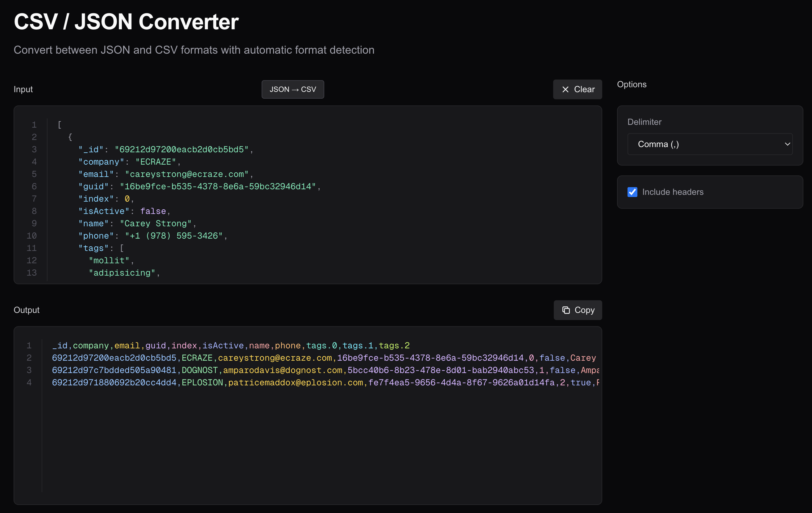
Task: Click the isActive false value in input
Action: point(153,211)
